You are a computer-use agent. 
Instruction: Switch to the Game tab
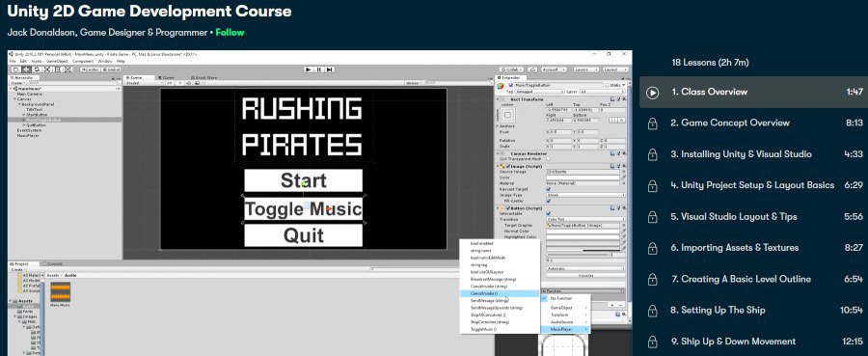pos(167,77)
